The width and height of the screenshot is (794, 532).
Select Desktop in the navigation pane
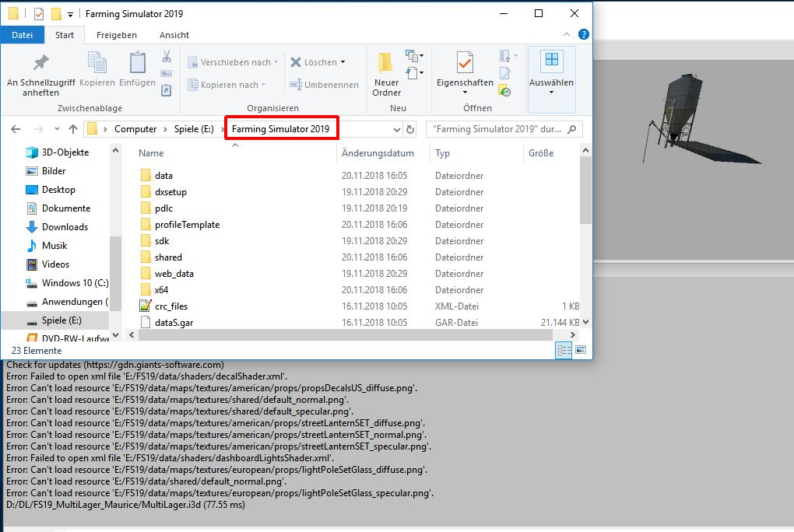pyautogui.click(x=58, y=190)
